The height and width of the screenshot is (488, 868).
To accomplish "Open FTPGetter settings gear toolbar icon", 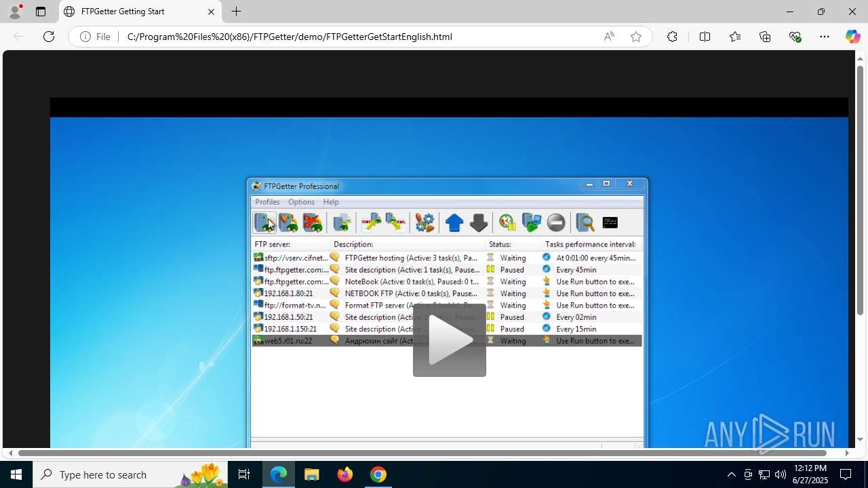I will click(425, 222).
